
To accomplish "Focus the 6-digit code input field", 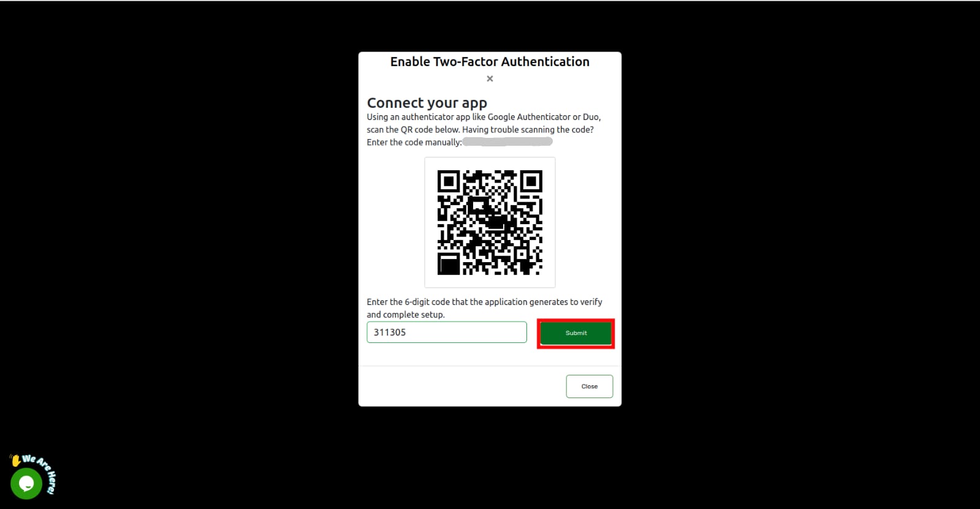I will click(447, 332).
